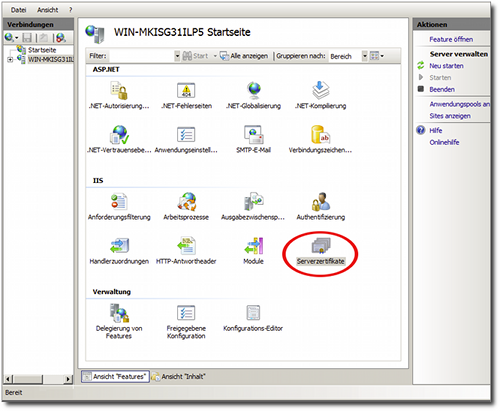The width and height of the screenshot is (500, 411).
Task: Click the Filter text input field
Action: pos(141,56)
